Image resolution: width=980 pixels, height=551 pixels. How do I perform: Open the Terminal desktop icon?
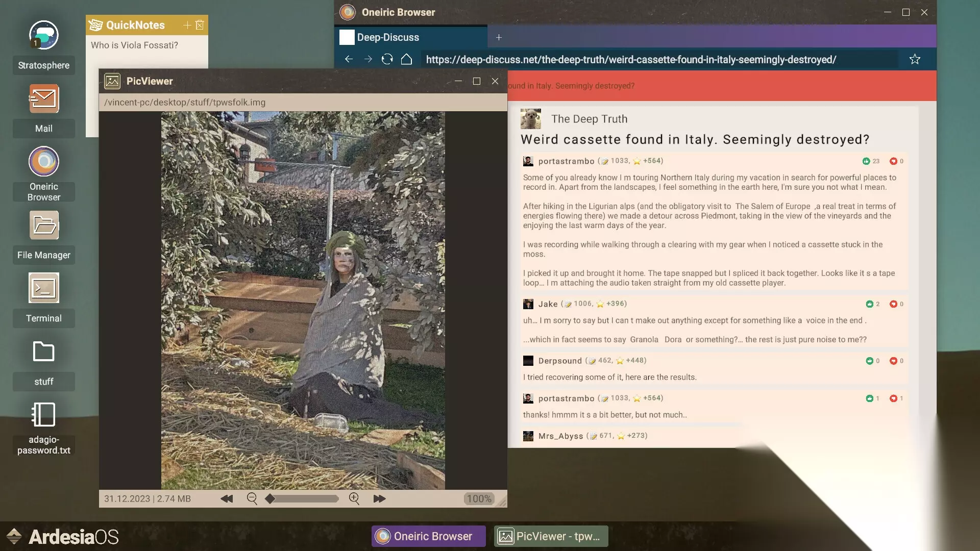(43, 289)
